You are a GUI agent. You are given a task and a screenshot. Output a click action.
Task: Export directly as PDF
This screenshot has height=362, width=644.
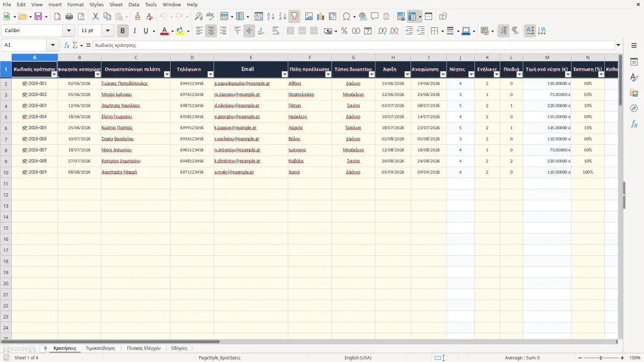pyautogui.click(x=57, y=17)
